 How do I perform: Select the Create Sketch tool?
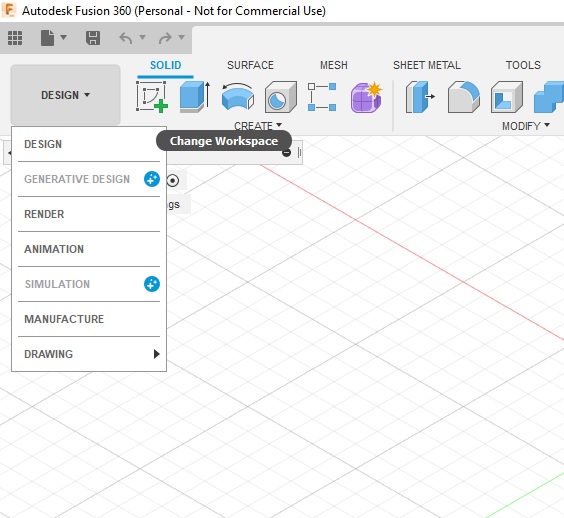(x=152, y=97)
